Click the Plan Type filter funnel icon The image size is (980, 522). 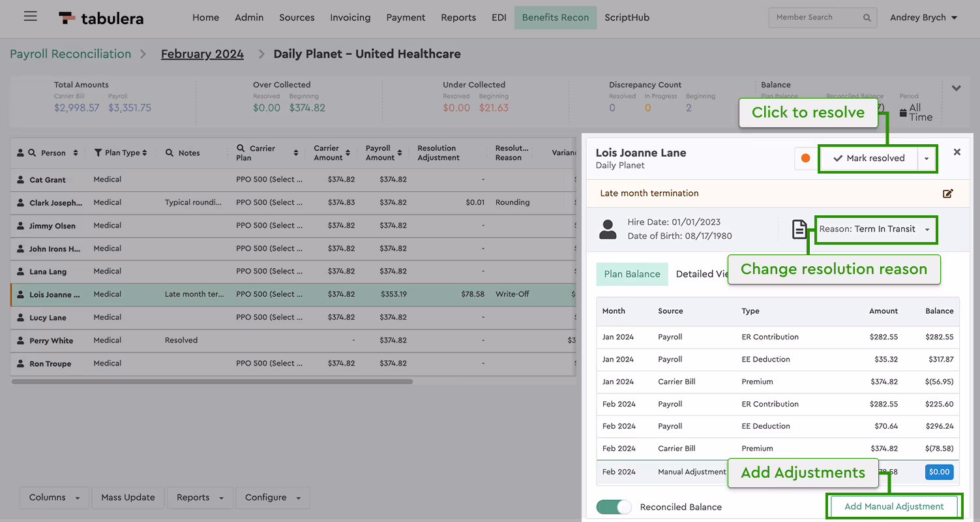[x=98, y=153]
